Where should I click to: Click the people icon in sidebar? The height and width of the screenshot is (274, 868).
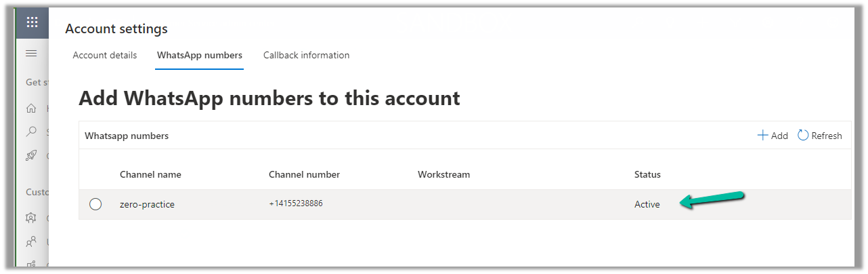tap(31, 241)
